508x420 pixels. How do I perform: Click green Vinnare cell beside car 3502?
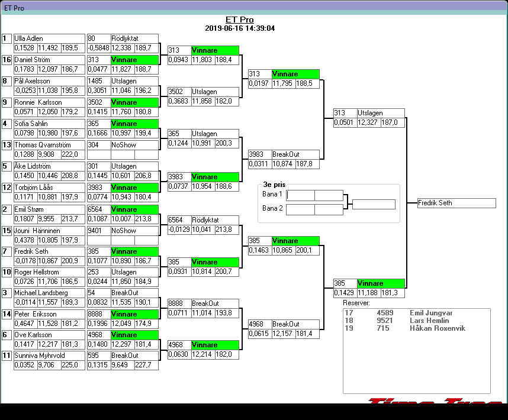coord(134,102)
